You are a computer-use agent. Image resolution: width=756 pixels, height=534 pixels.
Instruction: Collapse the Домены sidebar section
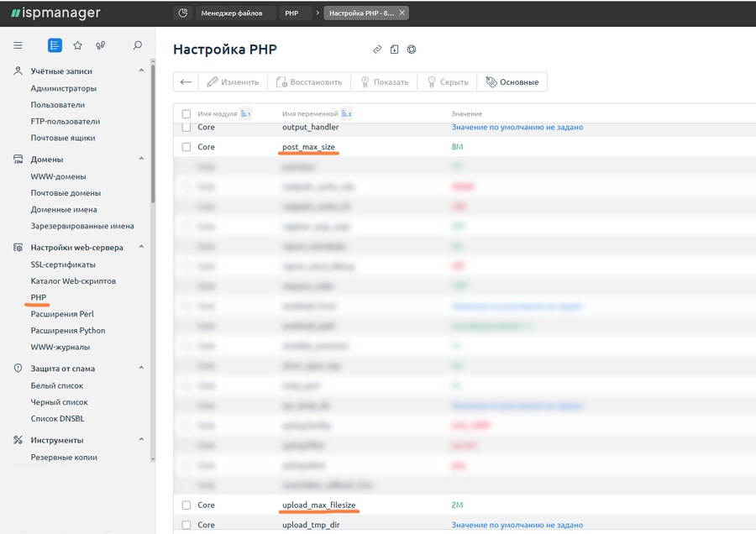(141, 160)
